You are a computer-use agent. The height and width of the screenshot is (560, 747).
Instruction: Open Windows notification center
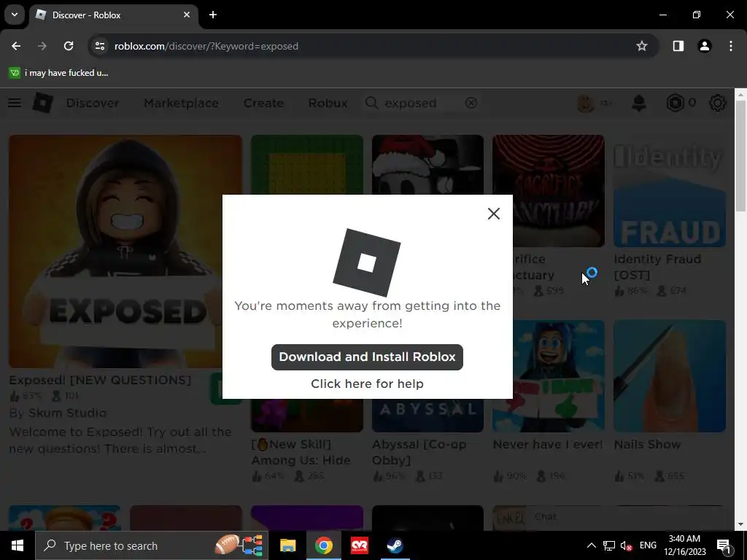[724, 545]
